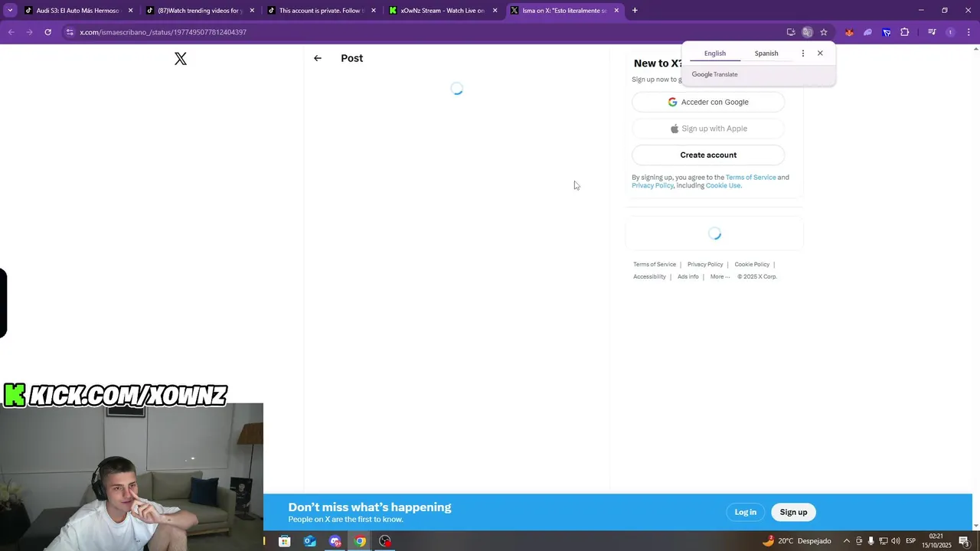
Task: Open Microsoft Store from taskbar
Action: (284, 541)
